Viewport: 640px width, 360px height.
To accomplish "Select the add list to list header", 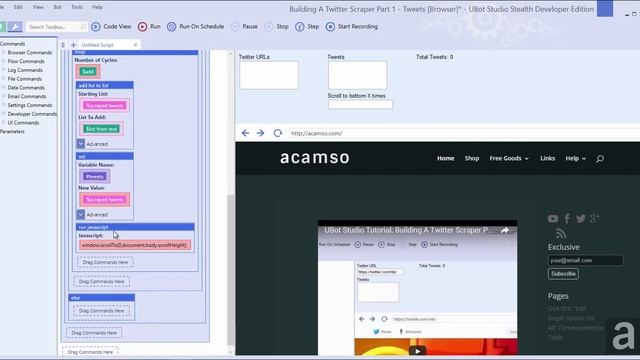I will coord(104,85).
